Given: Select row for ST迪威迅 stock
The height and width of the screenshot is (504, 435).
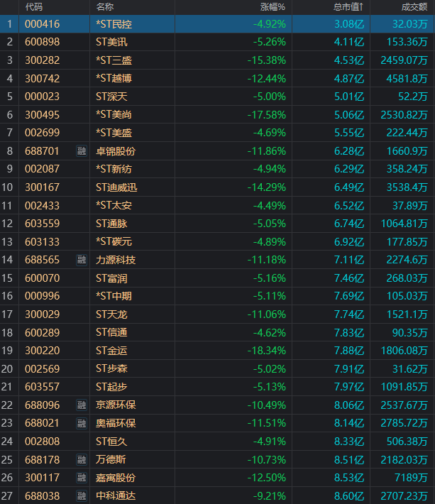Looking at the screenshot, I should [x=217, y=187].
